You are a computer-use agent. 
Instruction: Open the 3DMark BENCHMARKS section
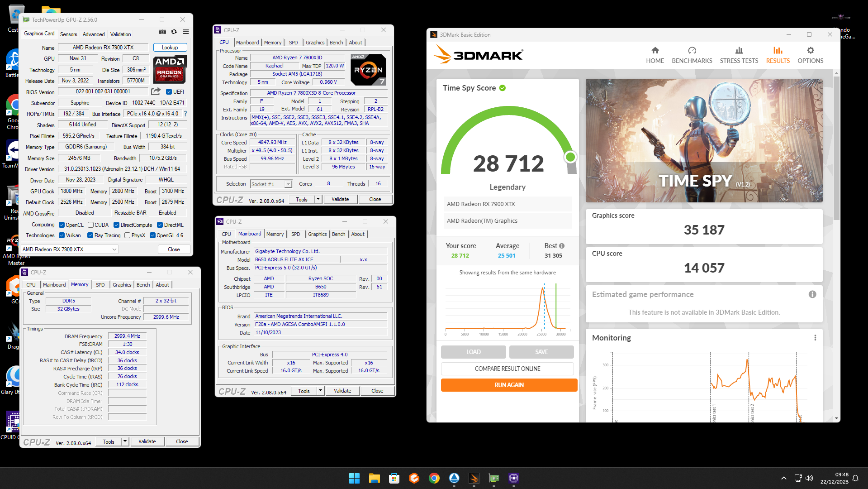click(692, 56)
